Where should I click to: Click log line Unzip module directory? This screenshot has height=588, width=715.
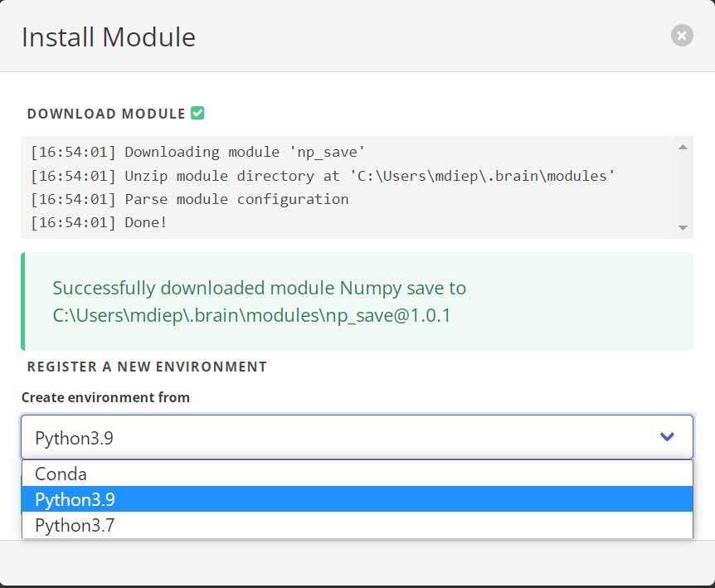(323, 176)
